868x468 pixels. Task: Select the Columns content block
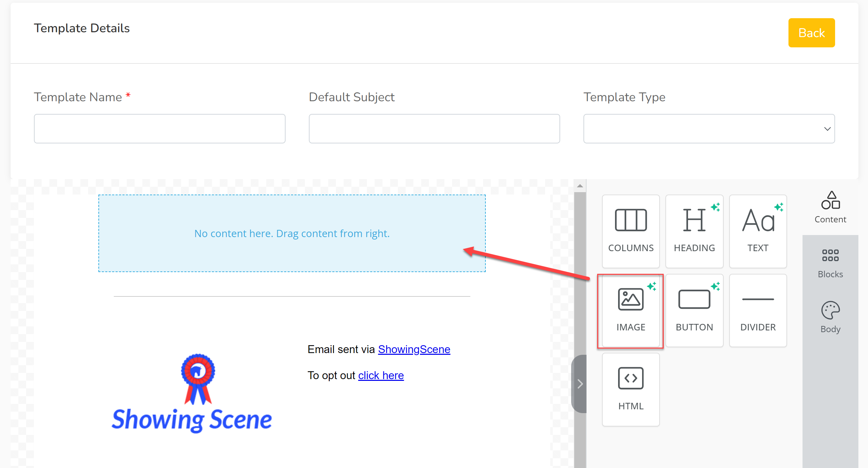click(x=630, y=231)
